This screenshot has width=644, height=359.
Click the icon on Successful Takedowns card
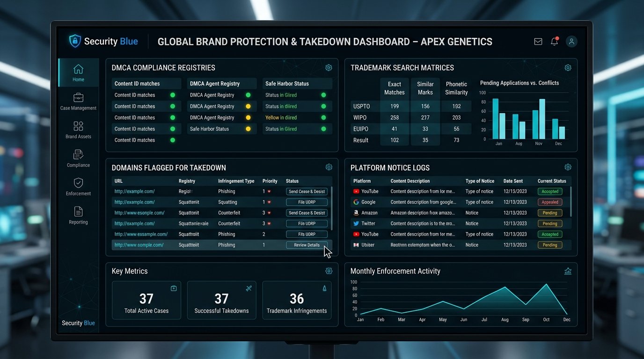click(x=249, y=288)
